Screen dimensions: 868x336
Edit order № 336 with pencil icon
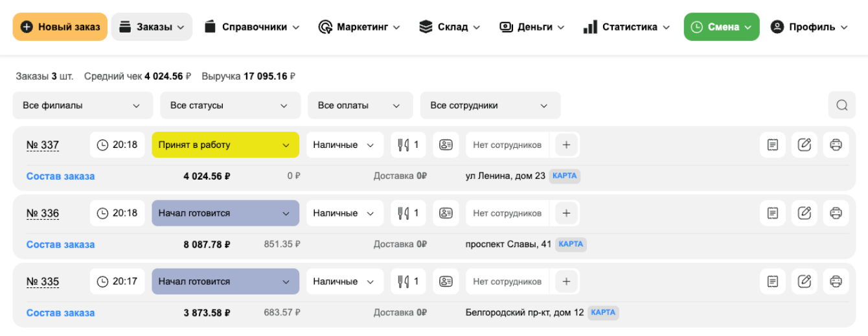(x=805, y=213)
